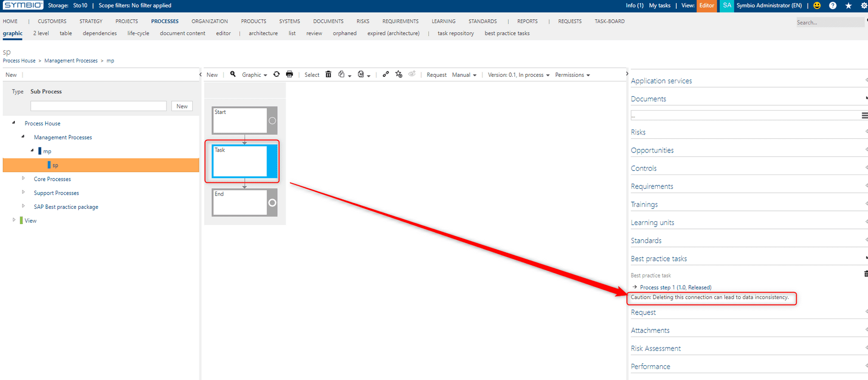Image resolution: width=868 pixels, height=380 pixels.
Task: Click Request in the diagram toolbar
Action: point(436,75)
